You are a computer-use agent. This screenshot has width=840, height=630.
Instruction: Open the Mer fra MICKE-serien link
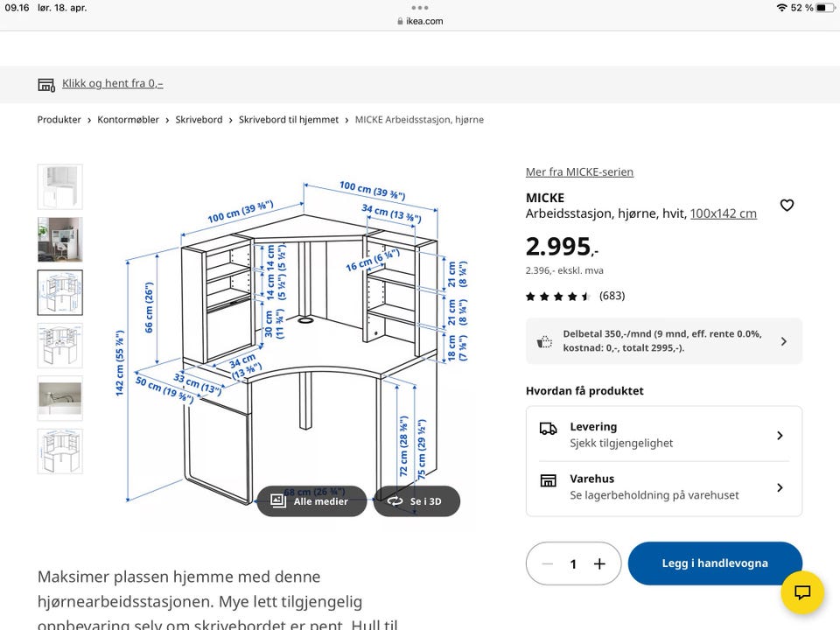point(579,172)
